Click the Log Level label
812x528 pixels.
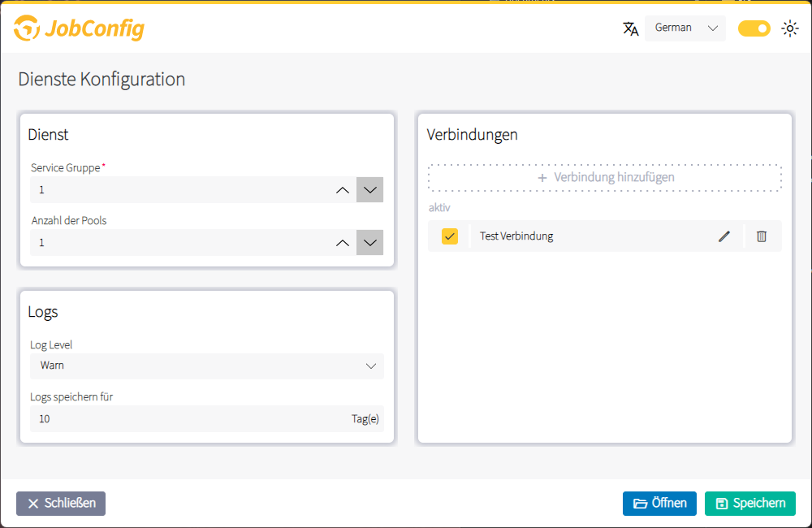(50, 344)
